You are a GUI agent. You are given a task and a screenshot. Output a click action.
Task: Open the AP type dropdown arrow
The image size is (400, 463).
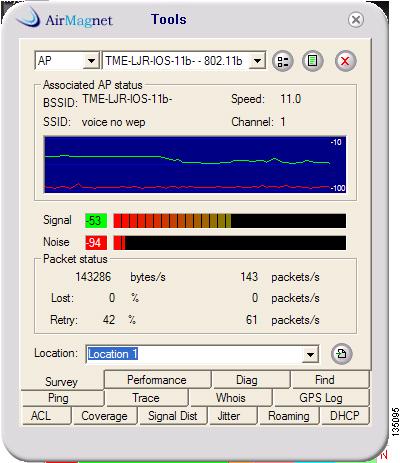click(x=91, y=61)
